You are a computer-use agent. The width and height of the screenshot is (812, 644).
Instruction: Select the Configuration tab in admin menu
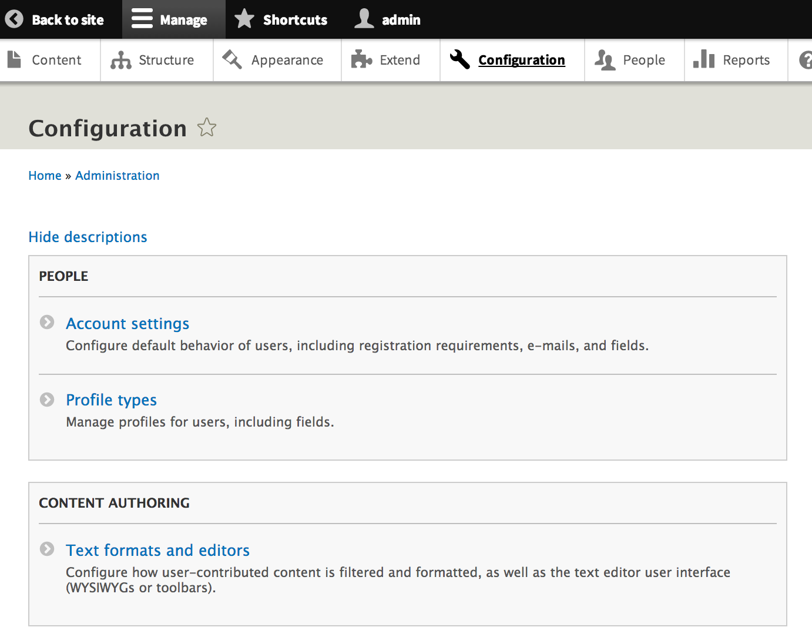521,59
